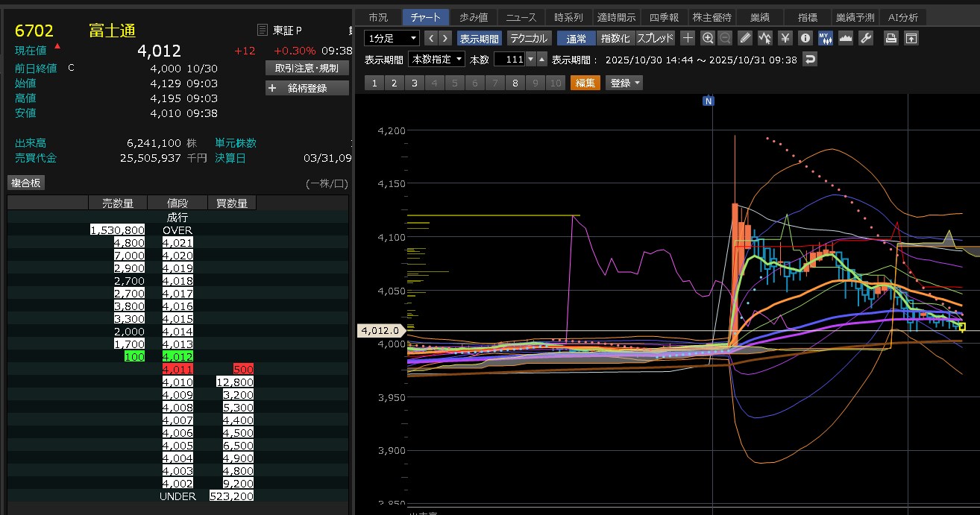Toggle the 表示期間 display button
Viewport: 980px width, 515px height.
pyautogui.click(x=479, y=38)
